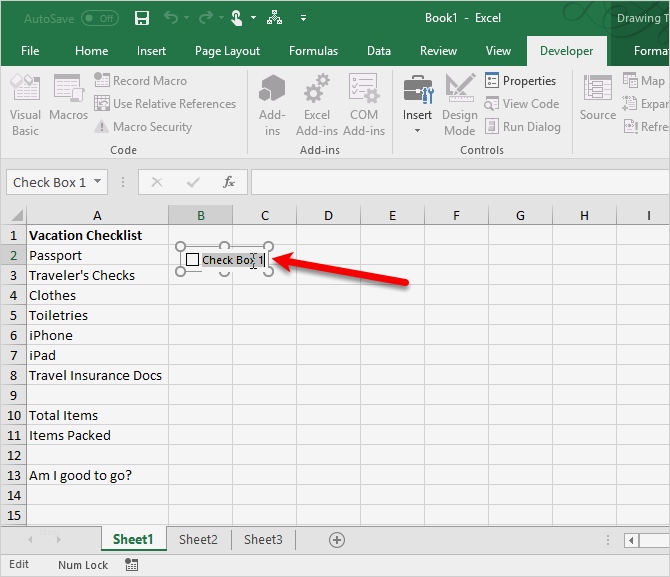Tick the Check Box 1 checkbox
The image size is (670, 577).
pos(193,260)
